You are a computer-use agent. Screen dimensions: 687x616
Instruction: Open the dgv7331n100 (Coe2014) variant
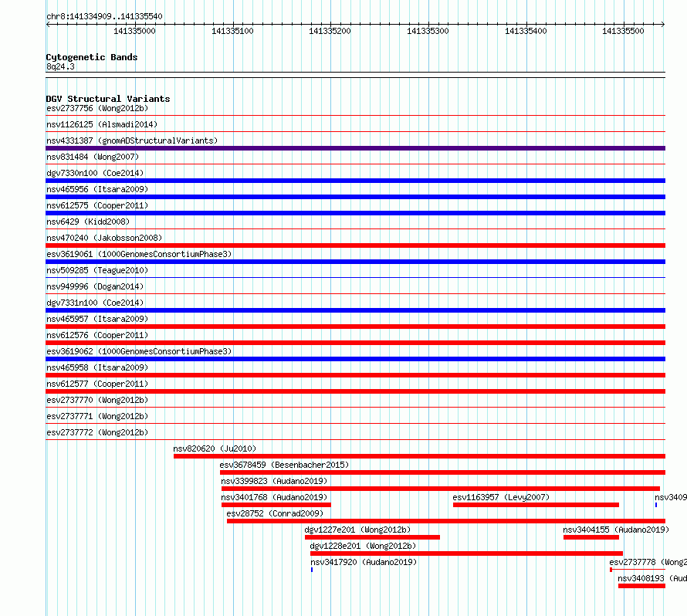click(x=95, y=303)
